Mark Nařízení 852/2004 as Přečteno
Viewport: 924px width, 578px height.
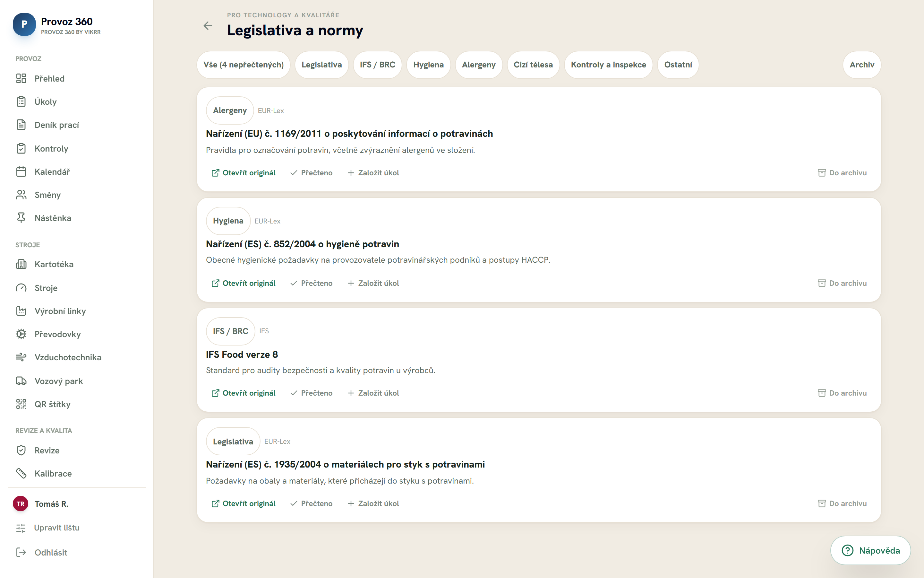click(311, 283)
